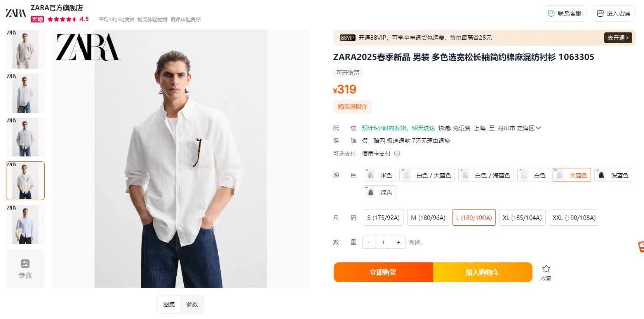Switch to the 参数 tab below image
Screen dimensions: 644x319
tap(192, 304)
